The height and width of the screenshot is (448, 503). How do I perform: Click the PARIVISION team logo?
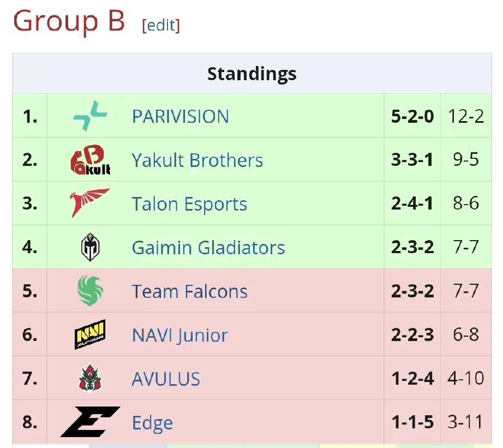pyautogui.click(x=90, y=116)
